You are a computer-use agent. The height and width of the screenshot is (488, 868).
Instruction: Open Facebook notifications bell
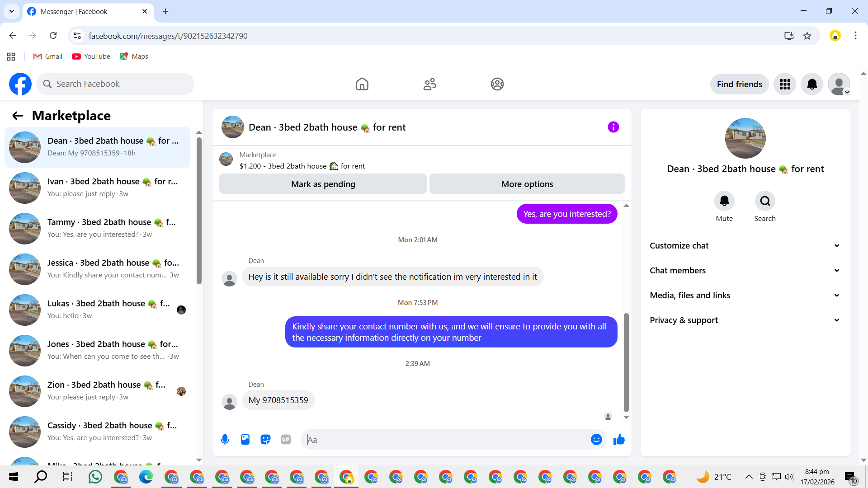pos(812,84)
